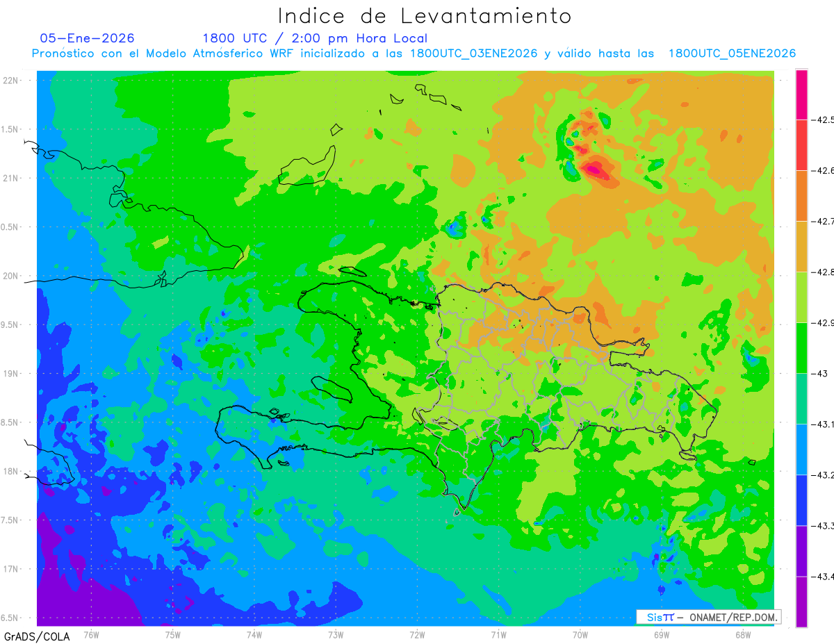The image size is (834, 644).
Task: Click '1800 UTC / 2:00 pm Hora Local'
Action: click(315, 38)
